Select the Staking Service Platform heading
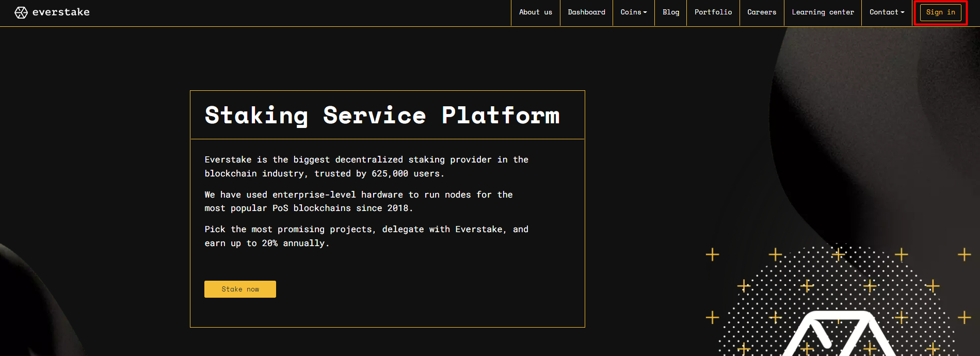Screen dimensions: 980x356 [382, 115]
